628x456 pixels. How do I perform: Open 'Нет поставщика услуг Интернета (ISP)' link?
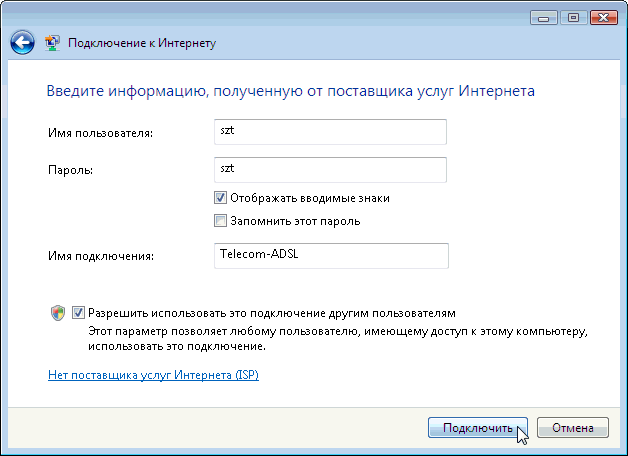(x=153, y=375)
